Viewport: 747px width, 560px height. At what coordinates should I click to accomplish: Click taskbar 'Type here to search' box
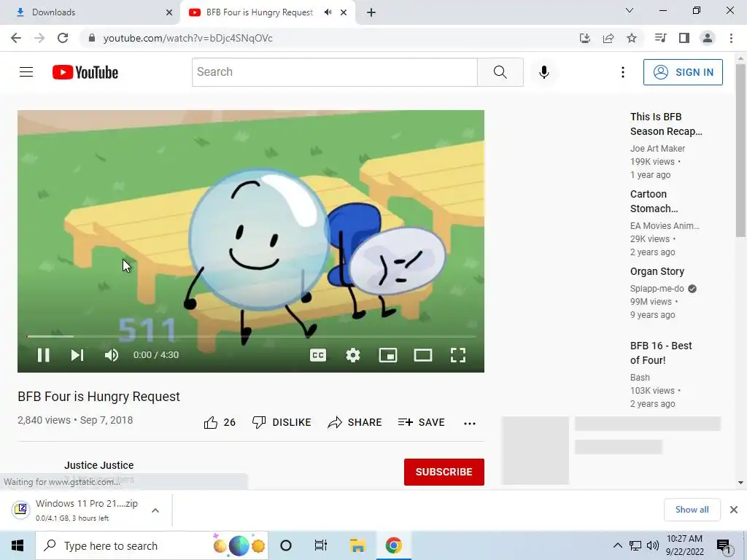click(152, 545)
